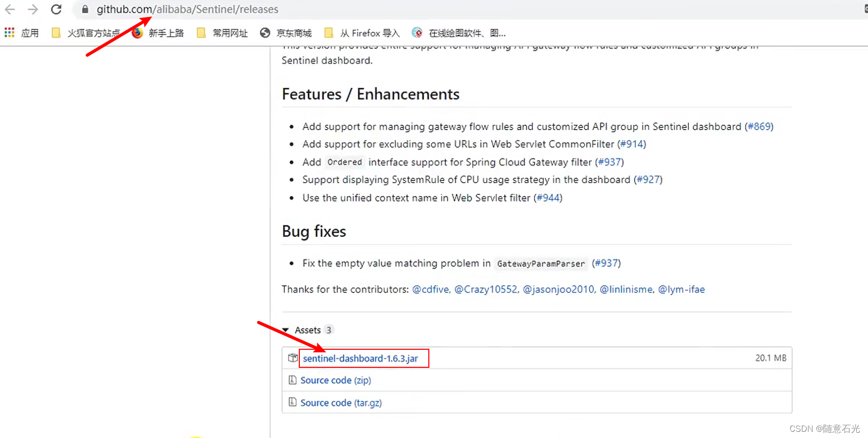Click the package icon beside sentinel-dashboard jar
Viewport: 868px width, 438px height.
293,358
